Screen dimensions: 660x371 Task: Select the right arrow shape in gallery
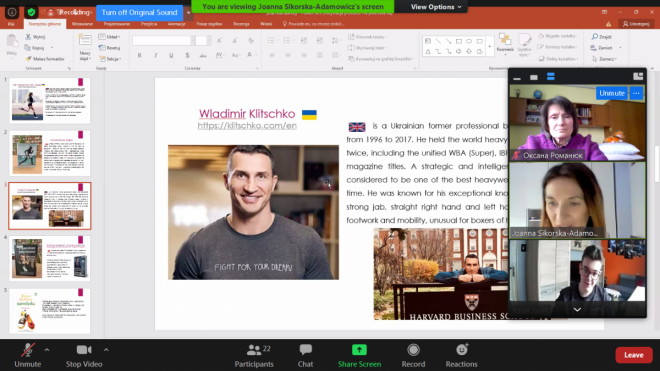coord(459,51)
